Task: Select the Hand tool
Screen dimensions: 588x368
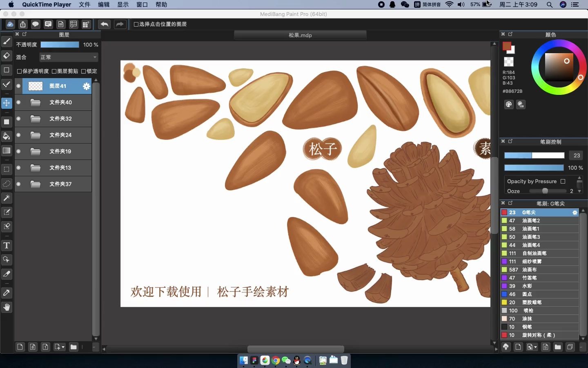Action: [7, 307]
